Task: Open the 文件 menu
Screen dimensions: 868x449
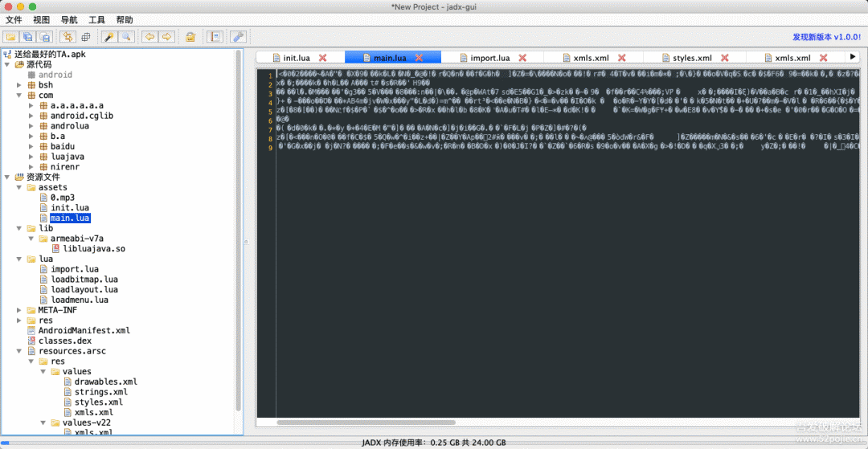Action: tap(14, 20)
